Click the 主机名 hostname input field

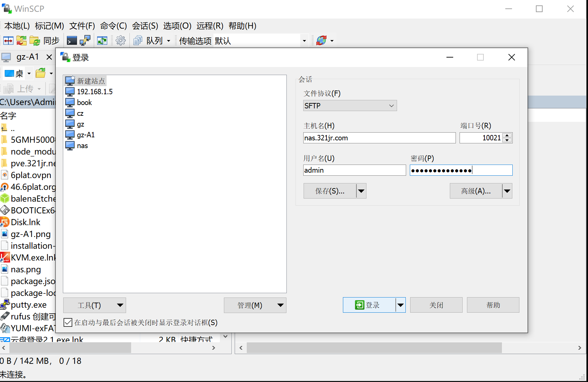point(379,138)
